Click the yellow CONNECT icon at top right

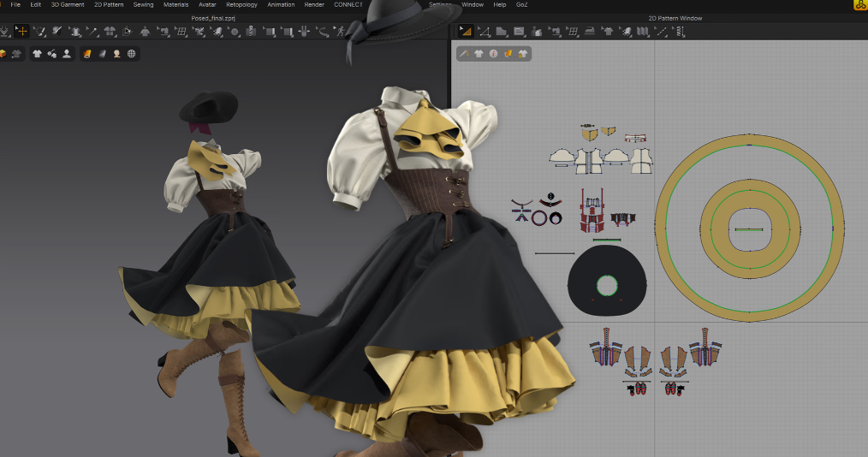coord(859,5)
